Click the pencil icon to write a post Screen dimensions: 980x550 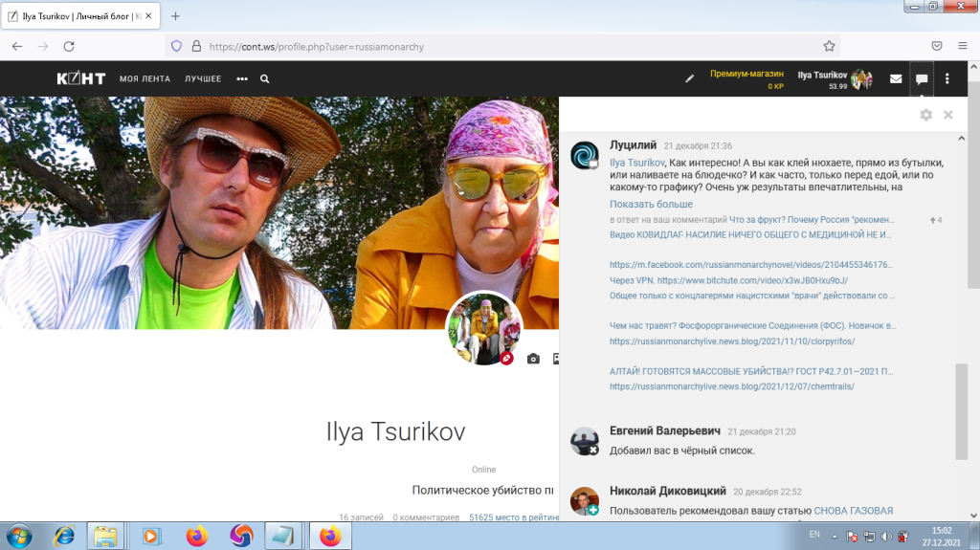point(689,79)
